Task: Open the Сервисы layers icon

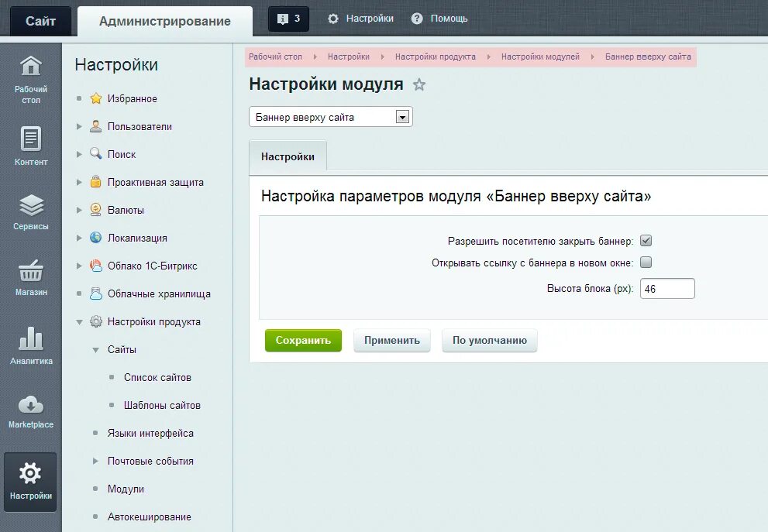Action: point(31,205)
